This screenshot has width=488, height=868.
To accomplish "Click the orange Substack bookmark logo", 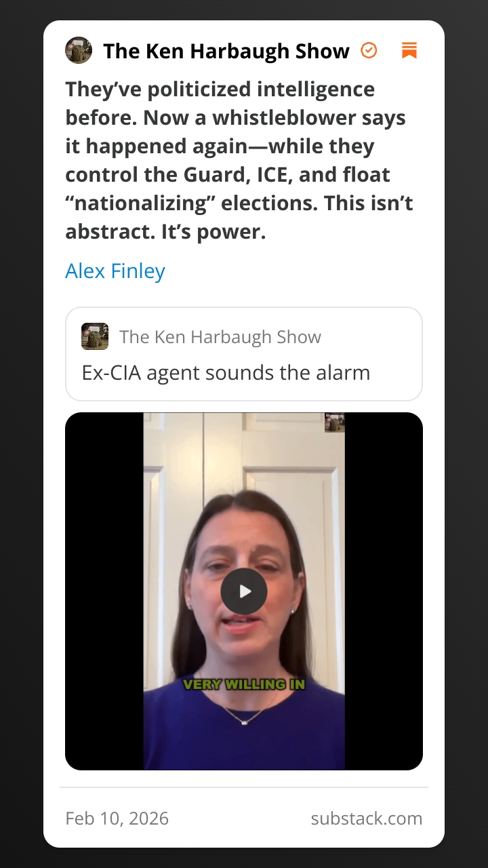I will click(x=409, y=50).
